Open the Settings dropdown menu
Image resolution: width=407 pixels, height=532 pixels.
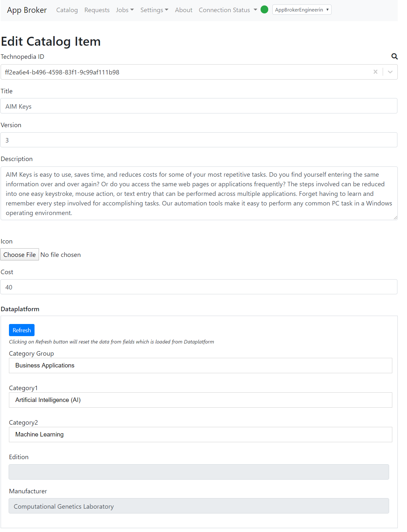coord(154,10)
